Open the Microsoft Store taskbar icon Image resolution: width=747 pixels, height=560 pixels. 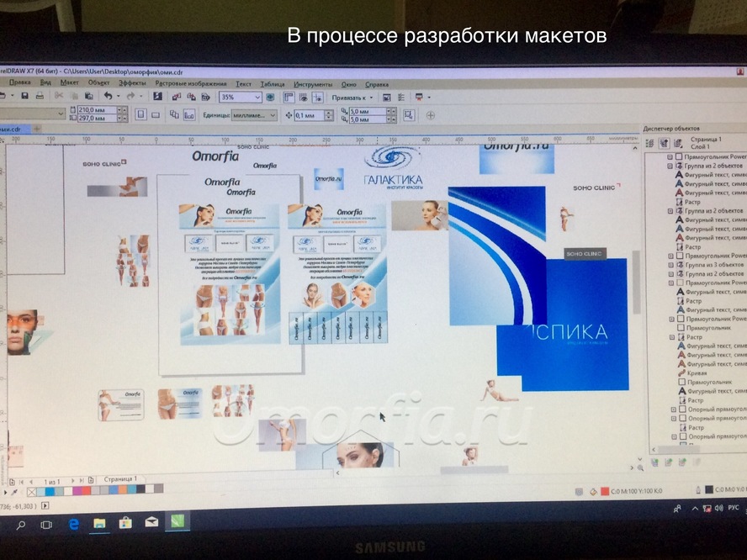click(125, 523)
